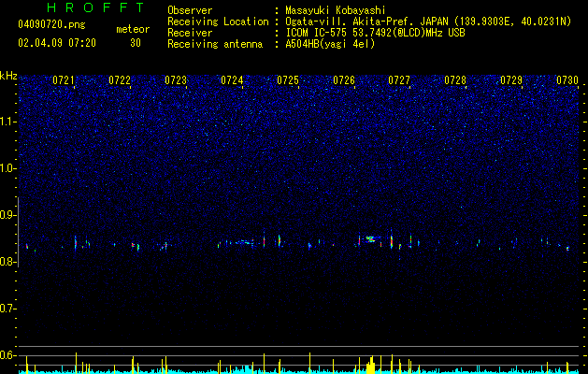Click the 0725 time marker
This screenshot has width=588, height=374.
click(x=288, y=80)
